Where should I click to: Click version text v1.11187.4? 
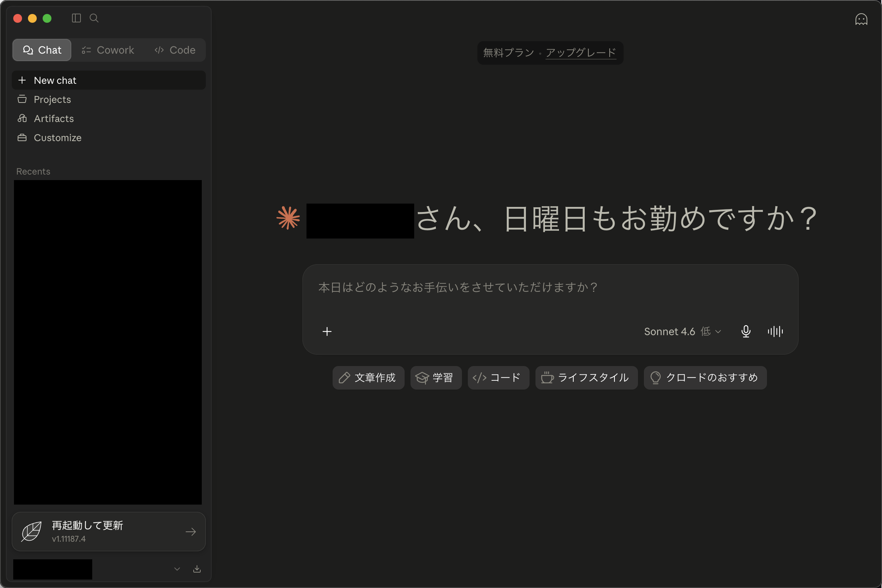(x=69, y=539)
